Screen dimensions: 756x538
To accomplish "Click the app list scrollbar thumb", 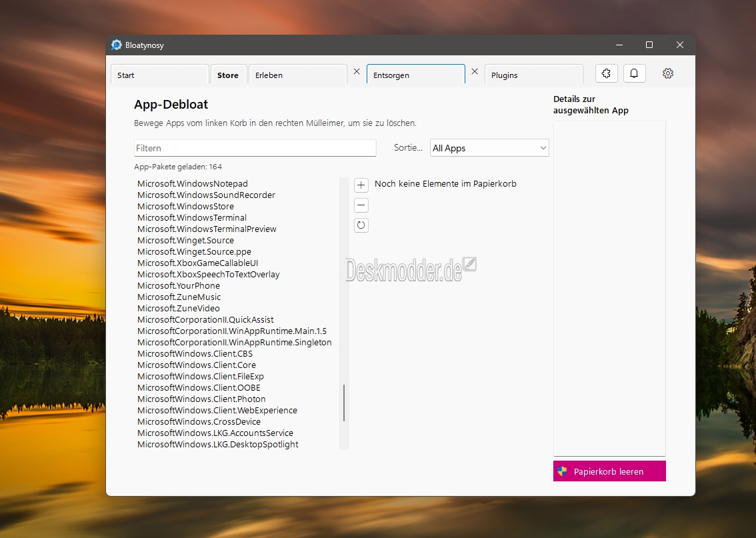I will (x=344, y=403).
